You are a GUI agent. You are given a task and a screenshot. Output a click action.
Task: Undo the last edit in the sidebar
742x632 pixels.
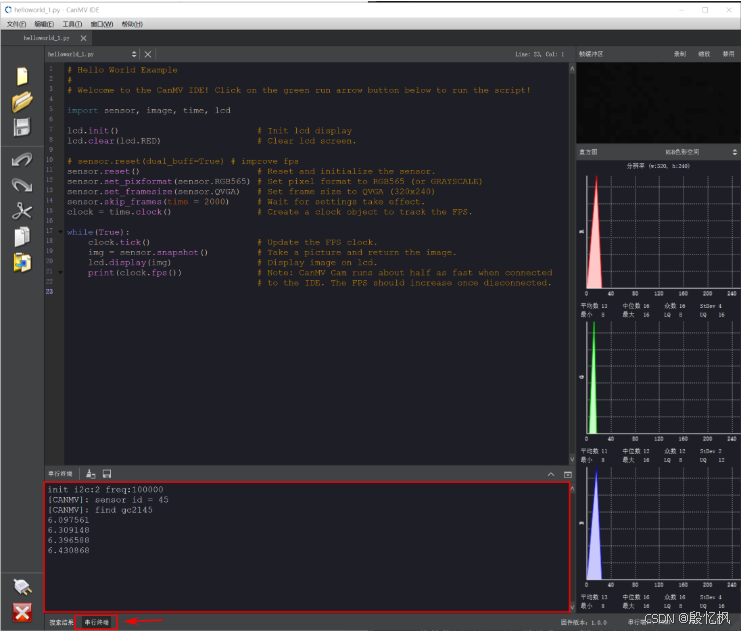[x=22, y=160]
